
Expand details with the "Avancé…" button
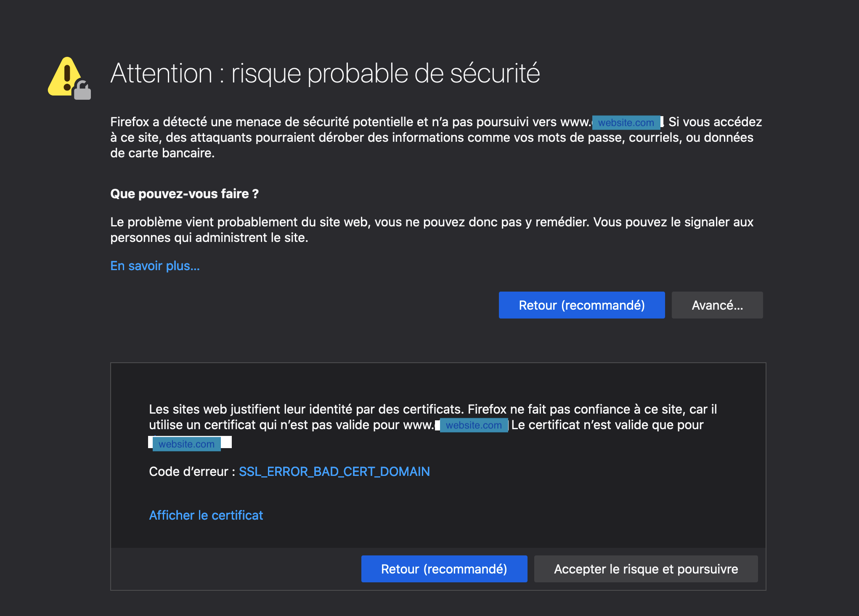pyautogui.click(x=717, y=305)
